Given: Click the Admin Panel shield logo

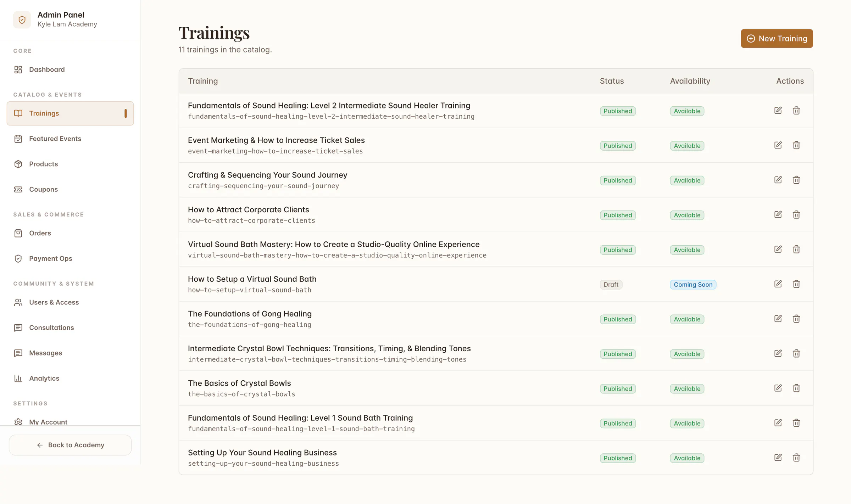Looking at the screenshot, I should click(22, 19).
